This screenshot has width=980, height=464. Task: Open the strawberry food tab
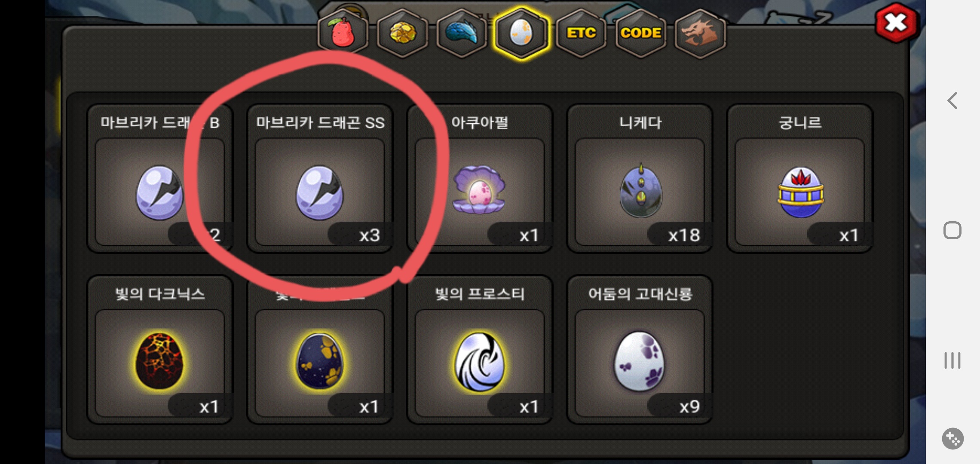(343, 34)
